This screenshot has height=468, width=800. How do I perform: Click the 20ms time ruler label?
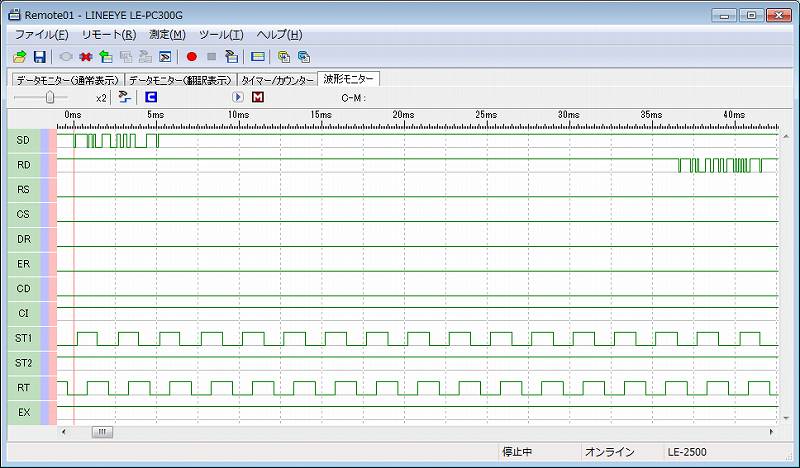(x=403, y=114)
